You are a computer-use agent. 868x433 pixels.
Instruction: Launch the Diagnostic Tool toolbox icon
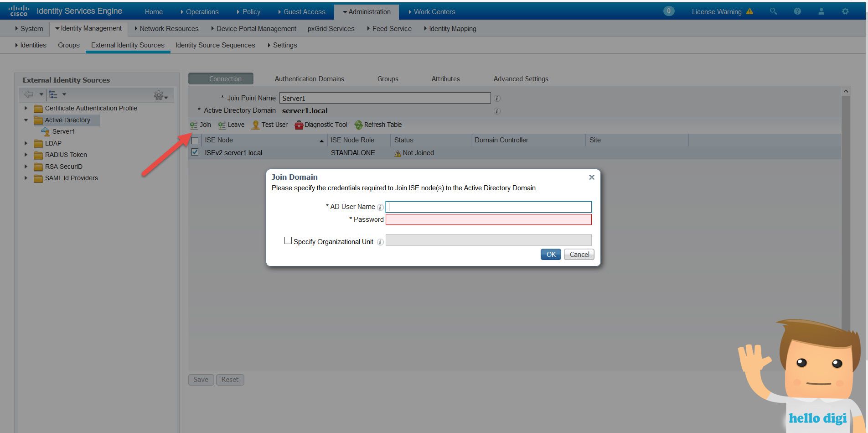coord(299,125)
